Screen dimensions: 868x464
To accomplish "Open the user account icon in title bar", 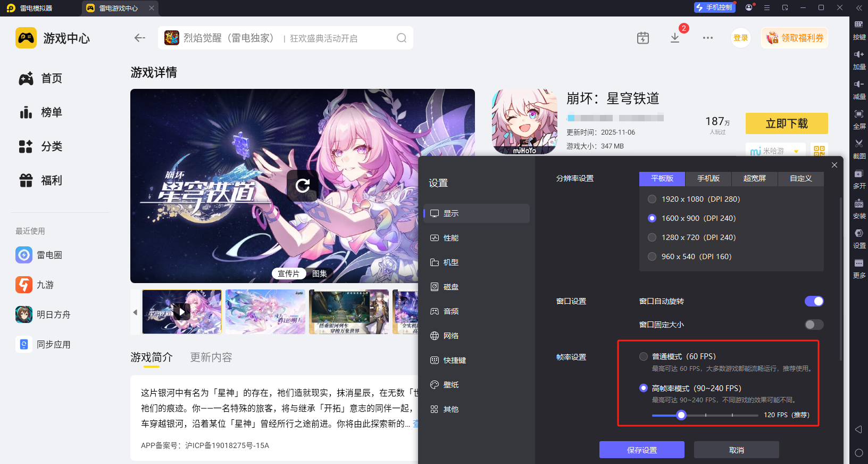I will coord(749,7).
